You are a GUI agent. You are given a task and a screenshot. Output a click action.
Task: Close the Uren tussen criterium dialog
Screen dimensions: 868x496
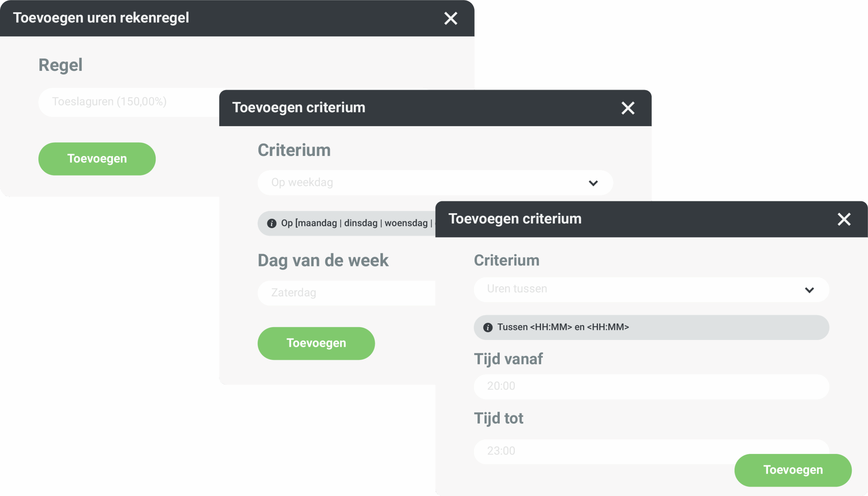point(844,219)
